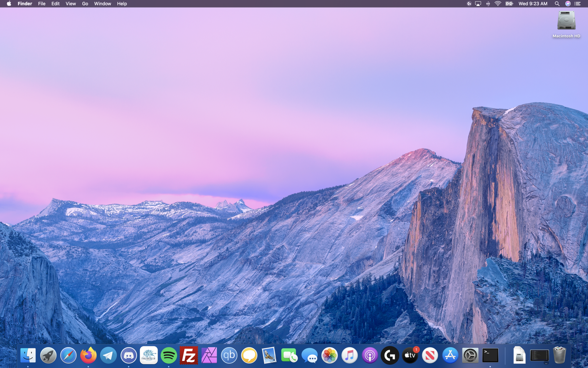Image resolution: width=588 pixels, height=368 pixels.
Task: Open the Trash in the dock
Action: (559, 355)
